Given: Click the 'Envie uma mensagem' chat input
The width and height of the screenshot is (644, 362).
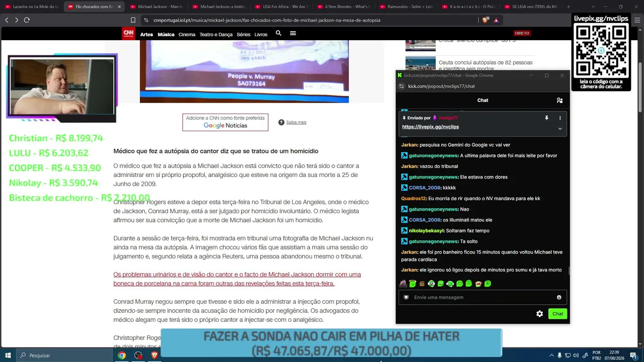Looking at the screenshot, I should click(x=483, y=297).
